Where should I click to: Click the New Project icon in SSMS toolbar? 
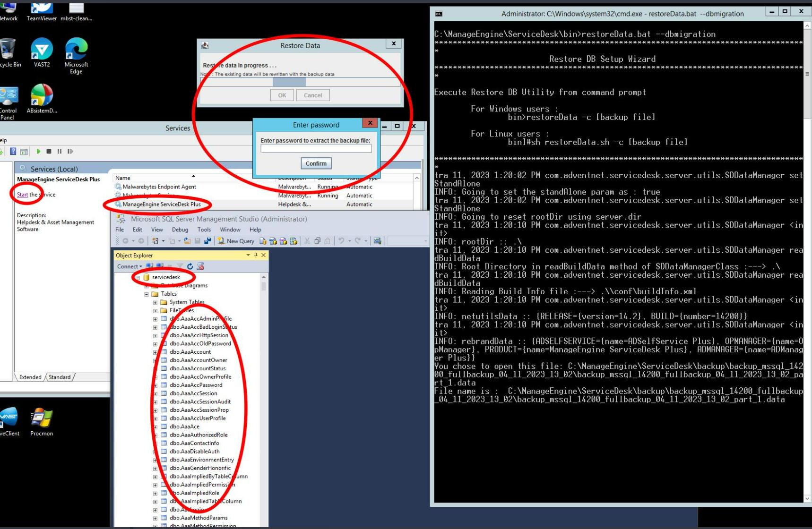point(155,241)
